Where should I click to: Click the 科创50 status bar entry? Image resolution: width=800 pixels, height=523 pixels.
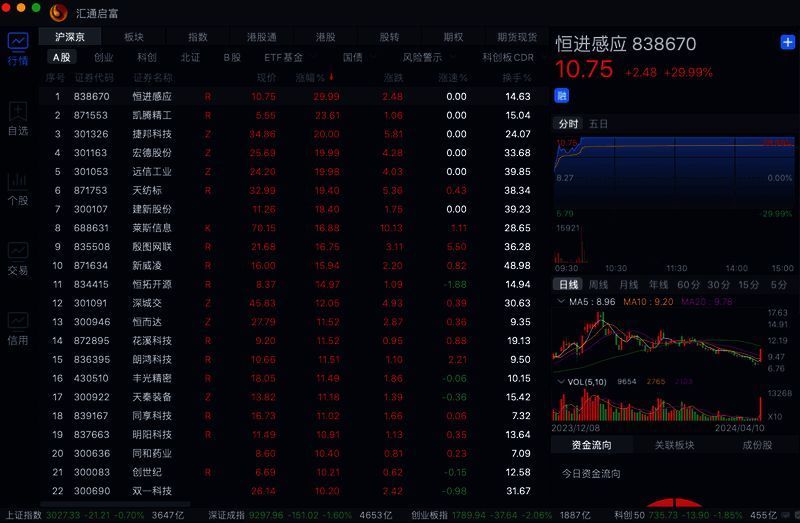(695, 515)
